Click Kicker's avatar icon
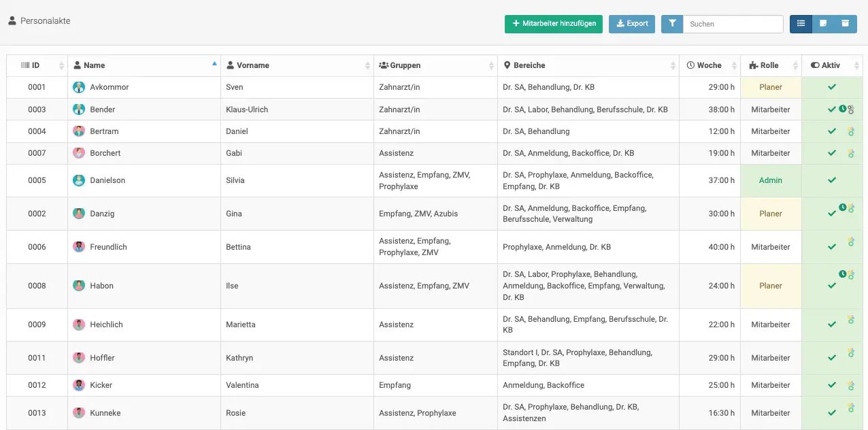 79,385
